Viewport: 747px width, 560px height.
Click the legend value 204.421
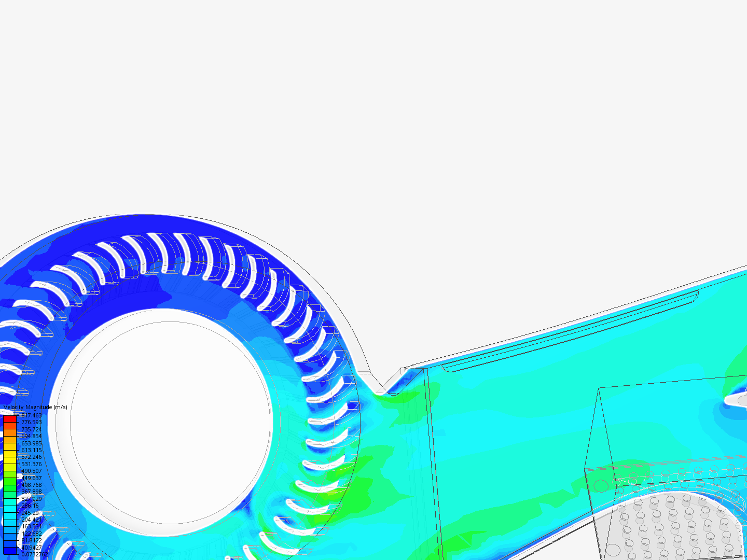point(31,520)
